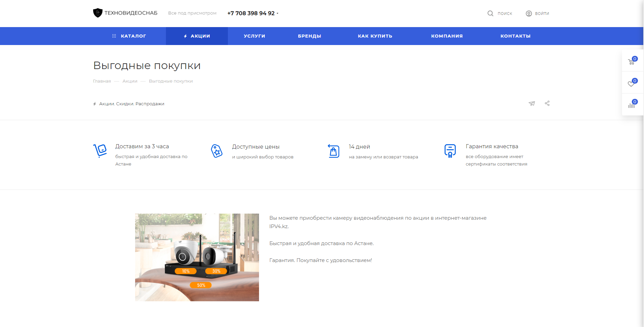
Task: Click the user account icon next to Войти
Action: pyautogui.click(x=529, y=14)
